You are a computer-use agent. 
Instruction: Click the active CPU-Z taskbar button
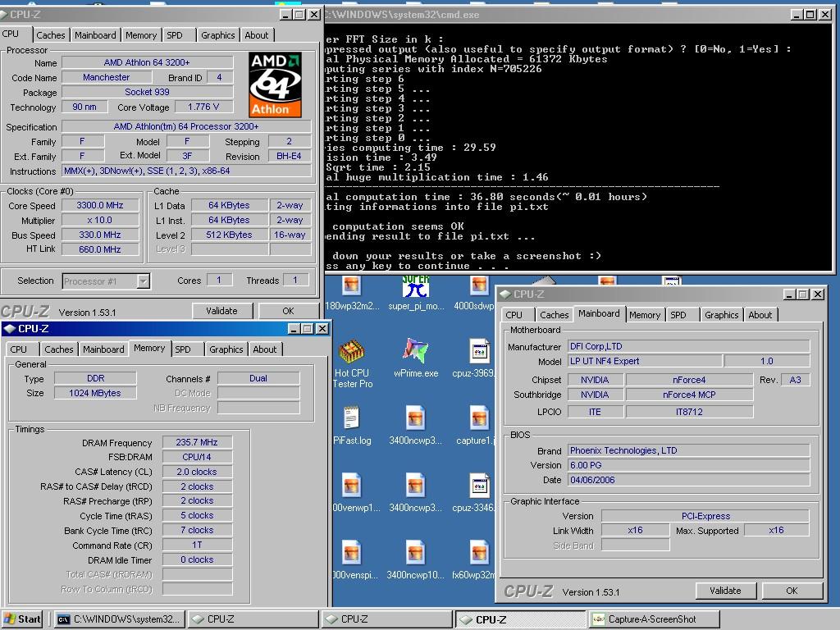pyautogui.click(x=520, y=619)
